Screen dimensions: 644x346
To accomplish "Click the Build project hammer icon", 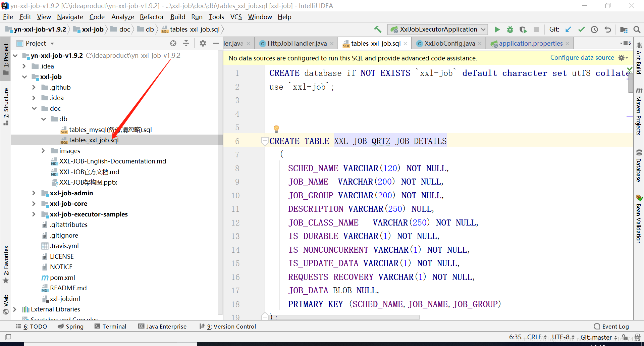I will pos(378,30).
